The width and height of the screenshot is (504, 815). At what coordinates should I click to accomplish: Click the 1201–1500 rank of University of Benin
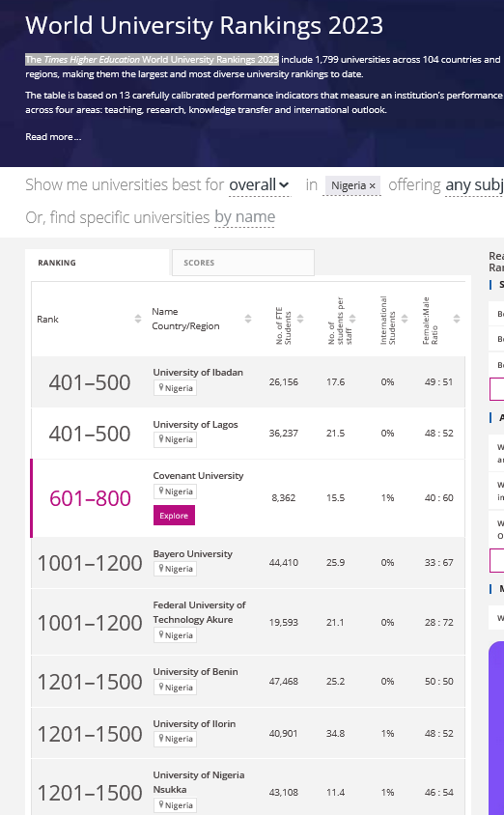pos(90,682)
